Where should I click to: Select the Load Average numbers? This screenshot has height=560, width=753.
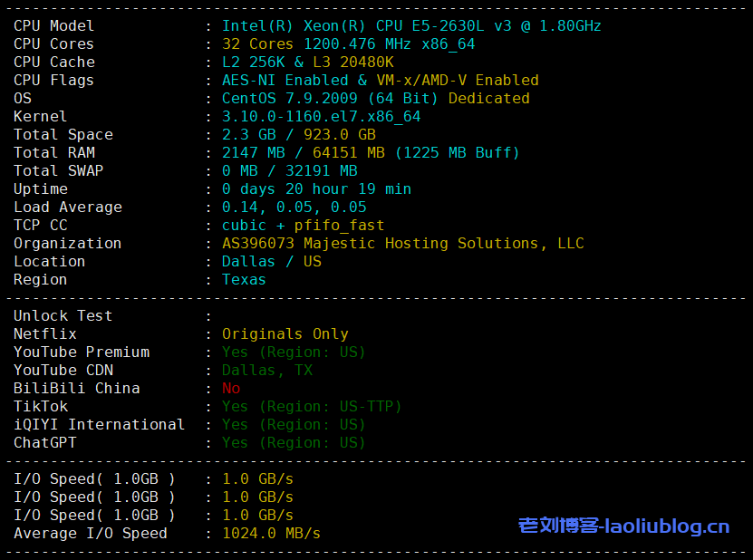click(x=294, y=208)
